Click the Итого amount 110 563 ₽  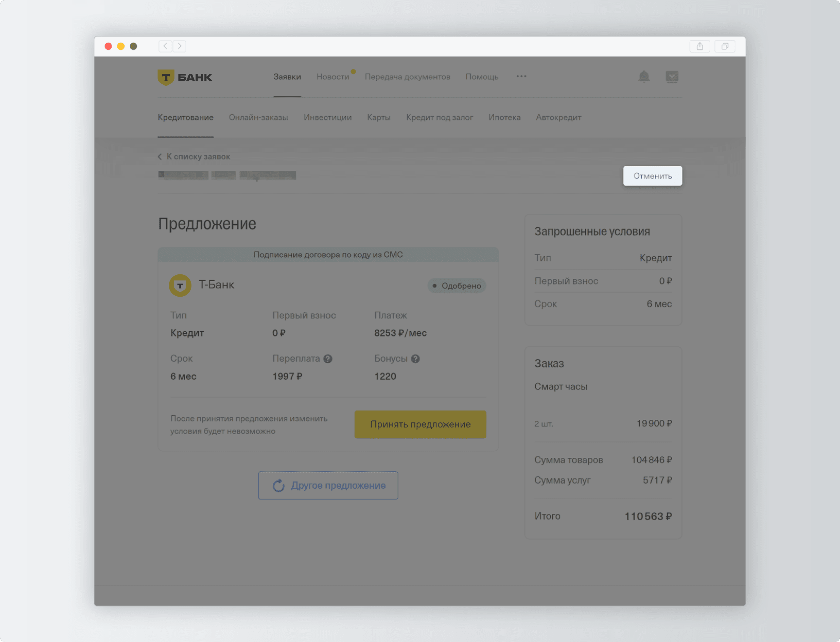point(648,517)
